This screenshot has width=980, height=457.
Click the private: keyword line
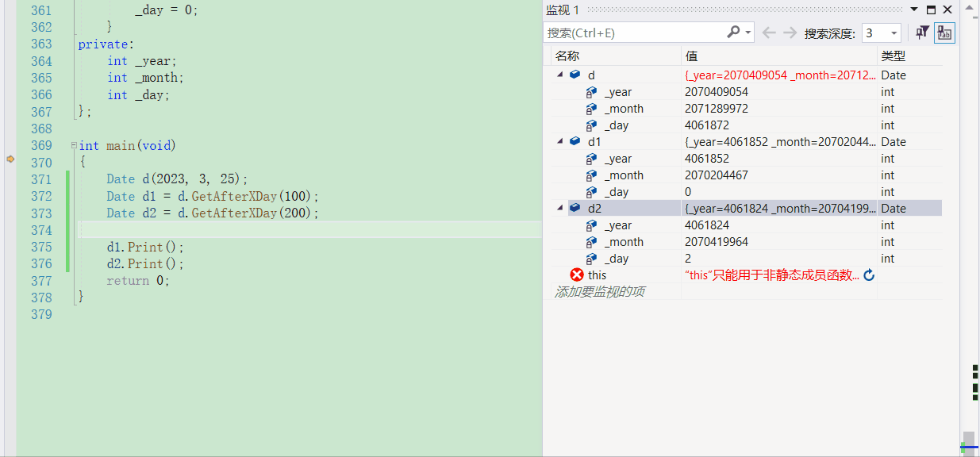click(x=106, y=44)
